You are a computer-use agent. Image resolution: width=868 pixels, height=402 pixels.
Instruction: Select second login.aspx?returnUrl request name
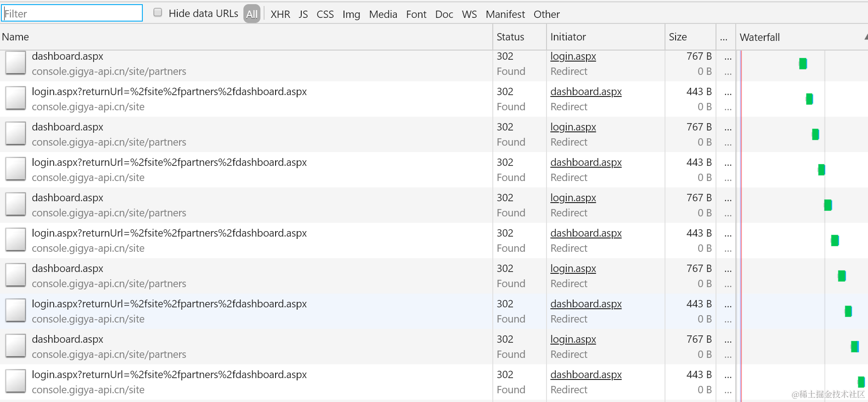[169, 163]
